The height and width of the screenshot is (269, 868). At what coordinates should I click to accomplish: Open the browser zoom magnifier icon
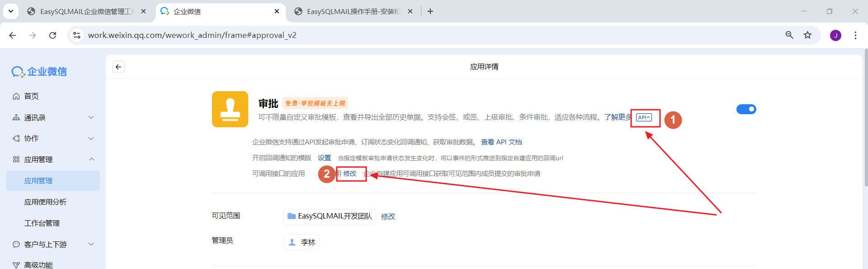(789, 35)
